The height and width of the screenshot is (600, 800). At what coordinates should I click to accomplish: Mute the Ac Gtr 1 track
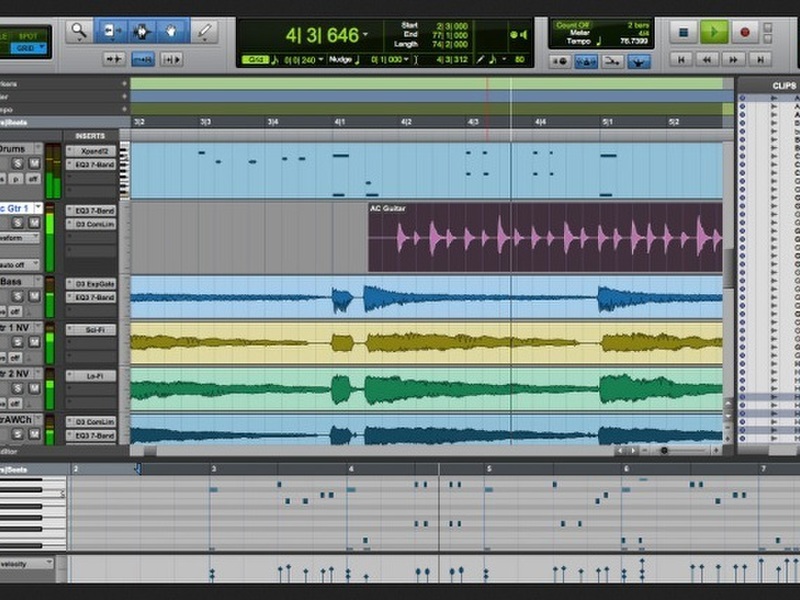[34, 223]
